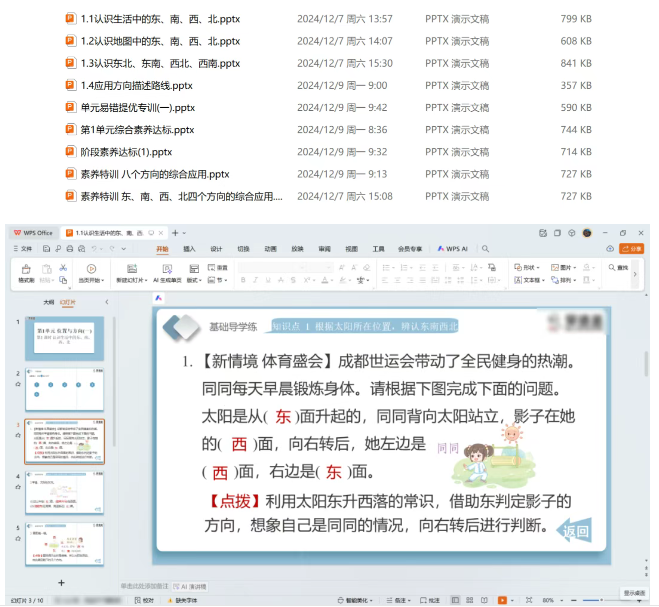This screenshot has height=607, width=659.
Task: Click the Print icon in quick access bar
Action: 70,249
